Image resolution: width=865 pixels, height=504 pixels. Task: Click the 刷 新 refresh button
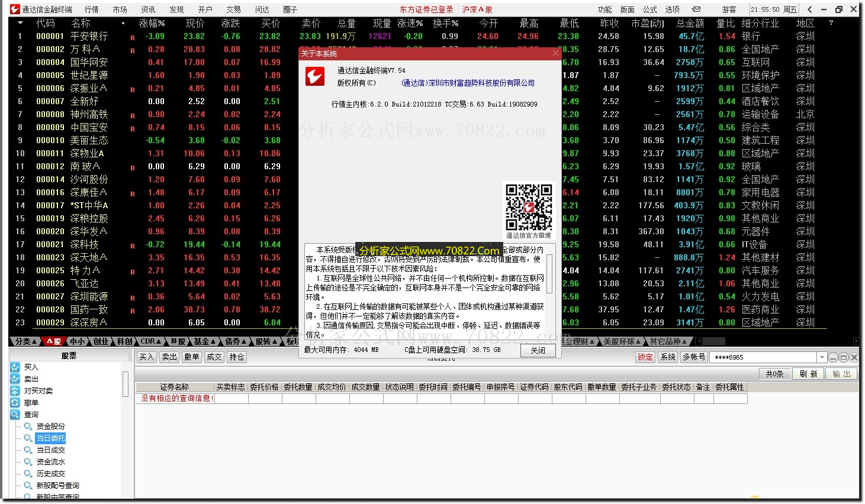(808, 374)
